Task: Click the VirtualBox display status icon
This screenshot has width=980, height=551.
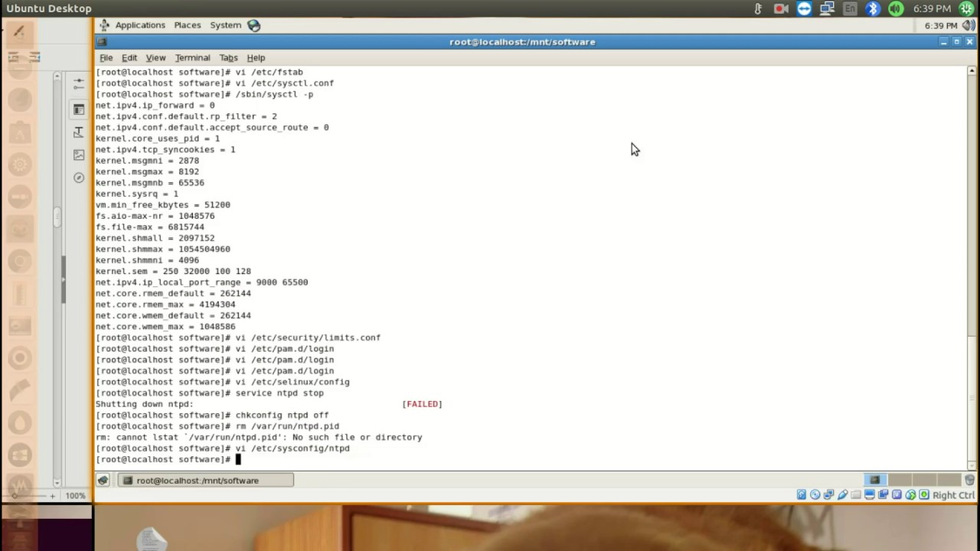Action: click(x=870, y=495)
